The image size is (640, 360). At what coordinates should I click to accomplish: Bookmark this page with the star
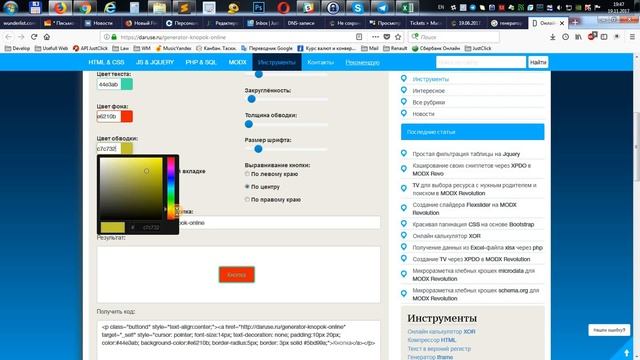tap(398, 37)
